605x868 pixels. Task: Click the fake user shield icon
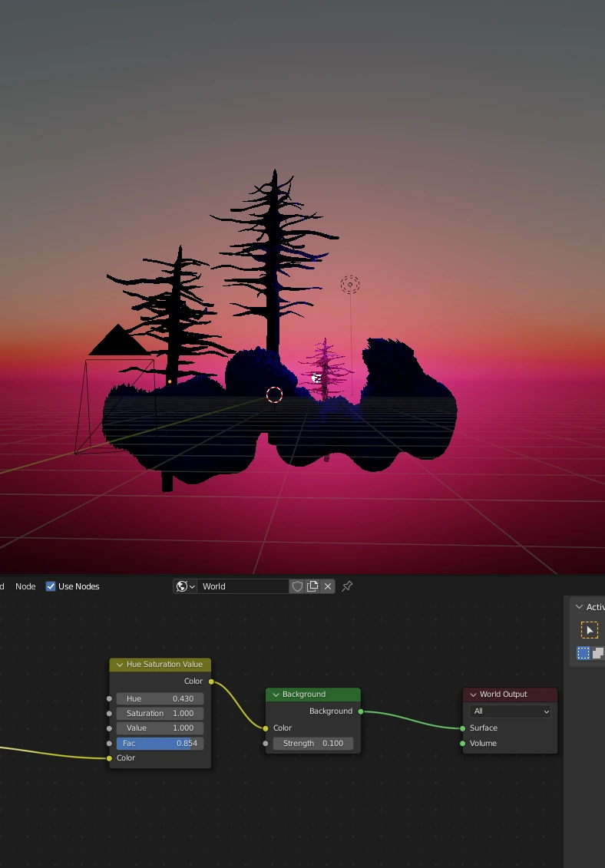[297, 586]
